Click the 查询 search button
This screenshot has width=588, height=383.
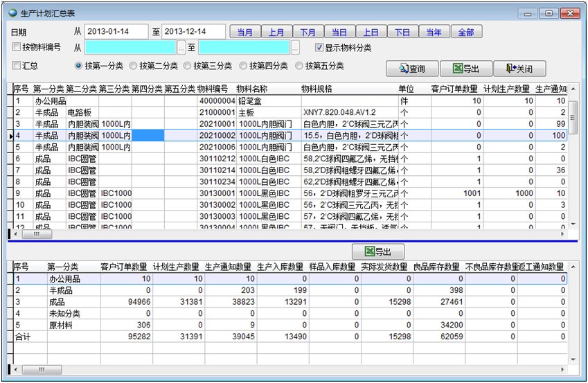(x=411, y=69)
